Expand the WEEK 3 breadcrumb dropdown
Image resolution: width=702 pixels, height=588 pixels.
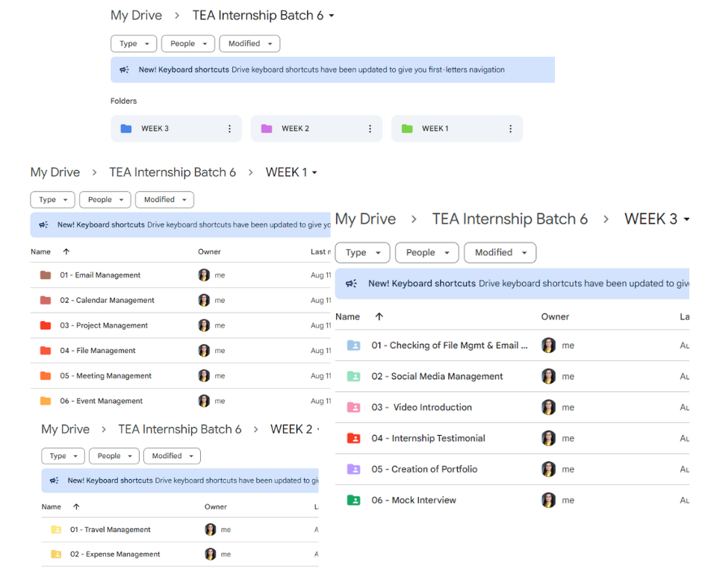point(686,219)
